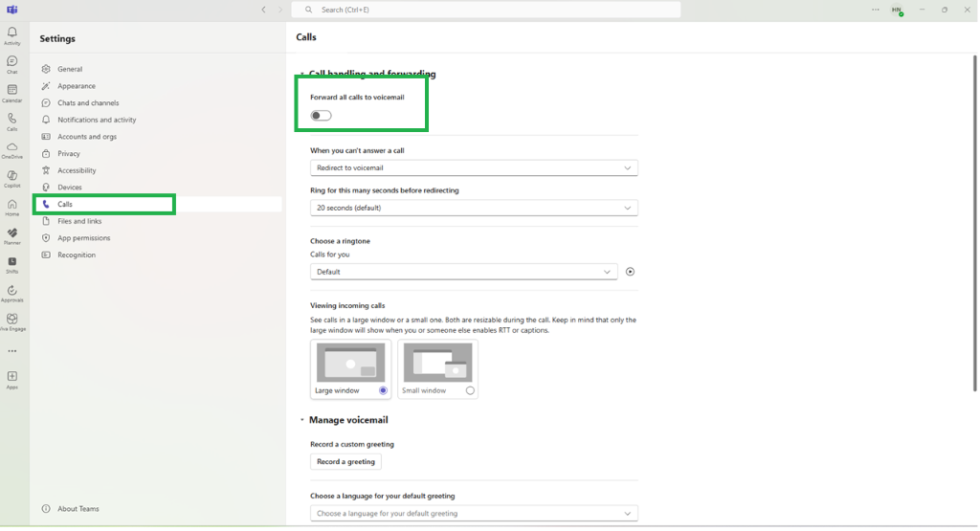Go forward with the right arrow

coord(280,10)
